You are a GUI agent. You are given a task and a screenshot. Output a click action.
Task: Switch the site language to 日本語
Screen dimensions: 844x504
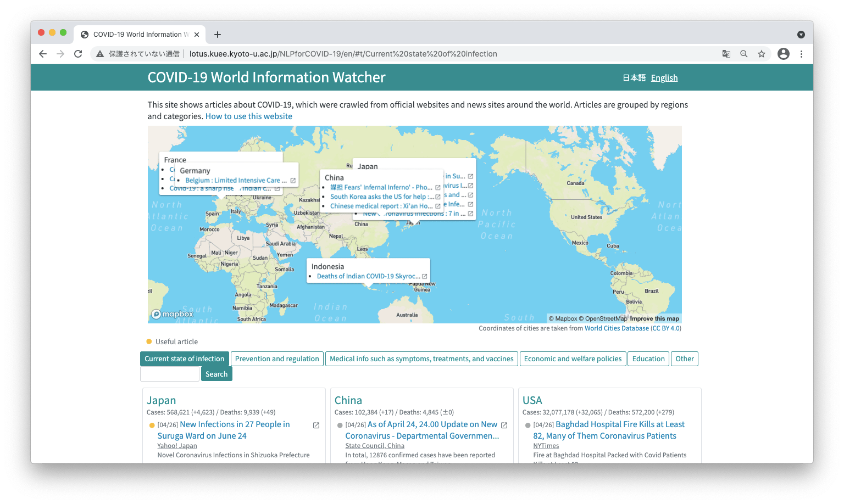[x=634, y=77]
